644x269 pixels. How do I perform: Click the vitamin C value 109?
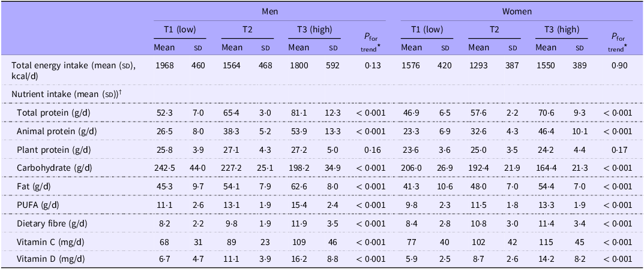point(298,241)
